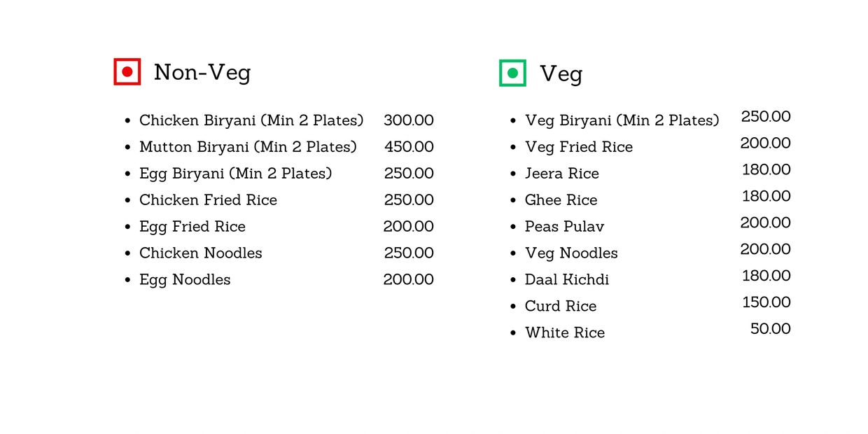Click the 50.00 price for White Rice
The height and width of the screenshot is (434, 868).
tap(771, 329)
